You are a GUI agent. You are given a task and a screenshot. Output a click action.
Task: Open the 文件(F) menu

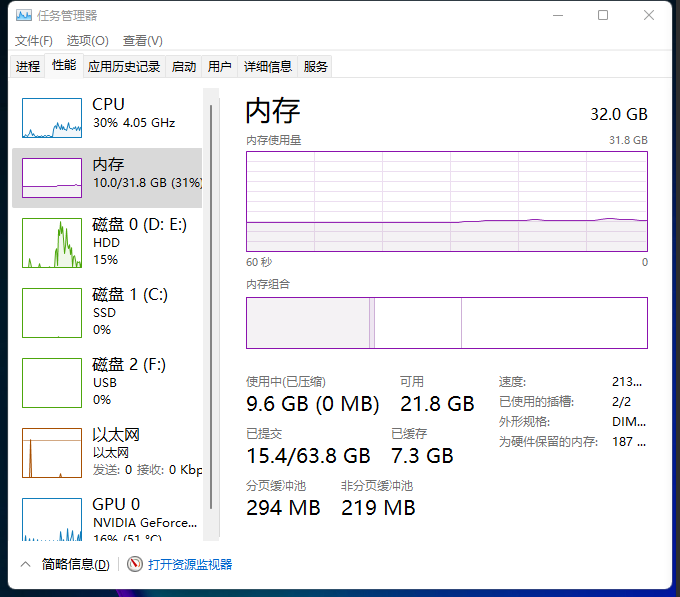pos(34,41)
